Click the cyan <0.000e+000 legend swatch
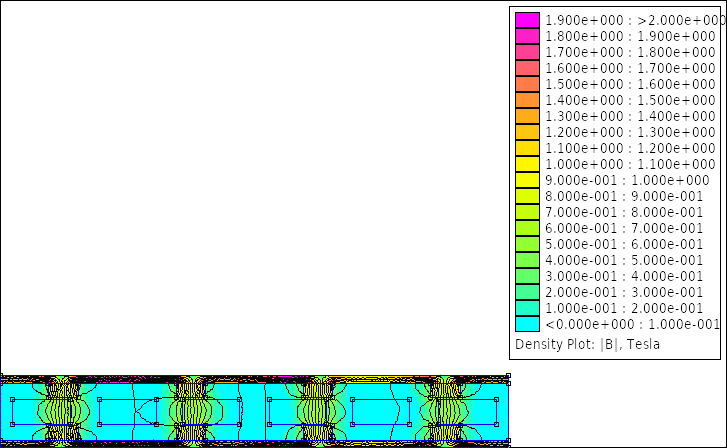 527,324
